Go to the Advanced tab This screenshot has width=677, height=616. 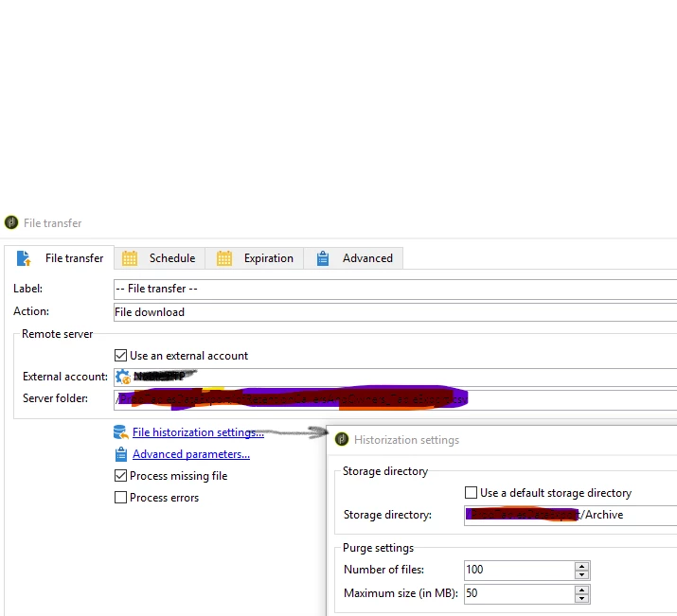click(353, 258)
